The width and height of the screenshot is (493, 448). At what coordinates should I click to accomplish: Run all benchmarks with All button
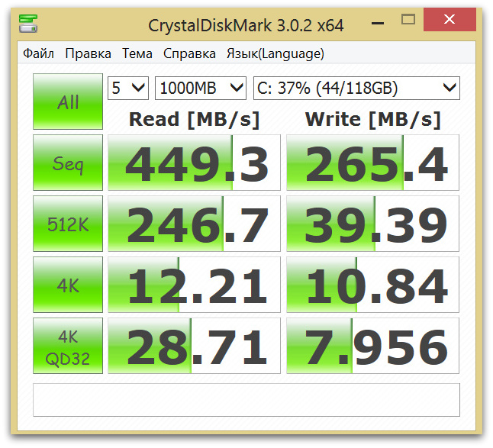[68, 102]
